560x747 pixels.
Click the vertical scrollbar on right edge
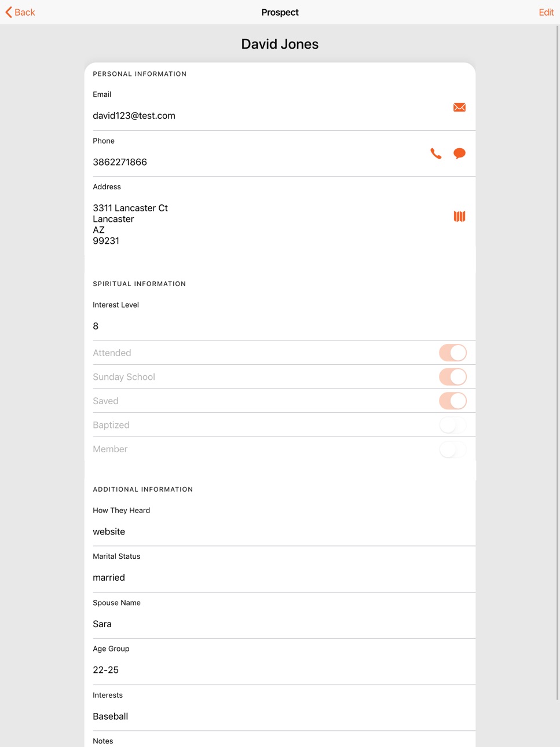coord(558,362)
